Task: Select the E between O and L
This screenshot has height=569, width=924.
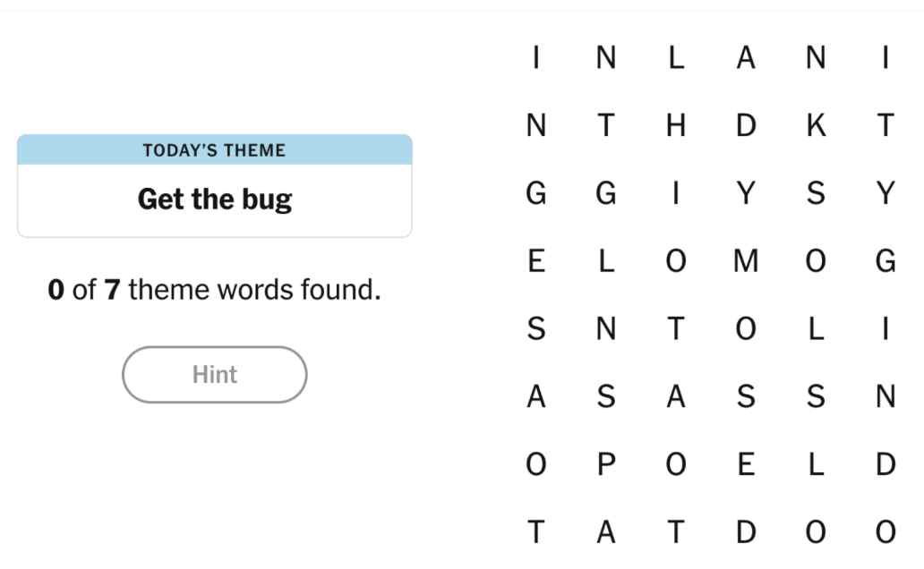Action: point(746,464)
